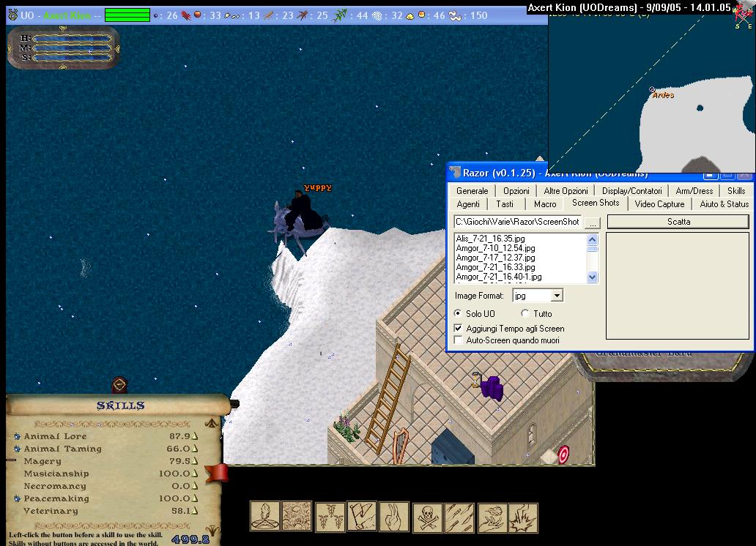Open the Image Format dropdown
This screenshot has width=756, height=546.
[x=557, y=296]
